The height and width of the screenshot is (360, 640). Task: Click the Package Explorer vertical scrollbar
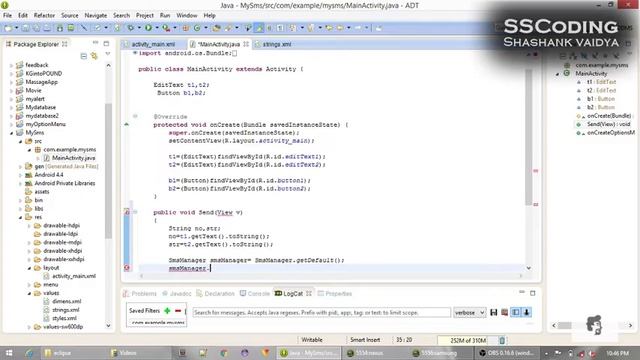point(108,171)
